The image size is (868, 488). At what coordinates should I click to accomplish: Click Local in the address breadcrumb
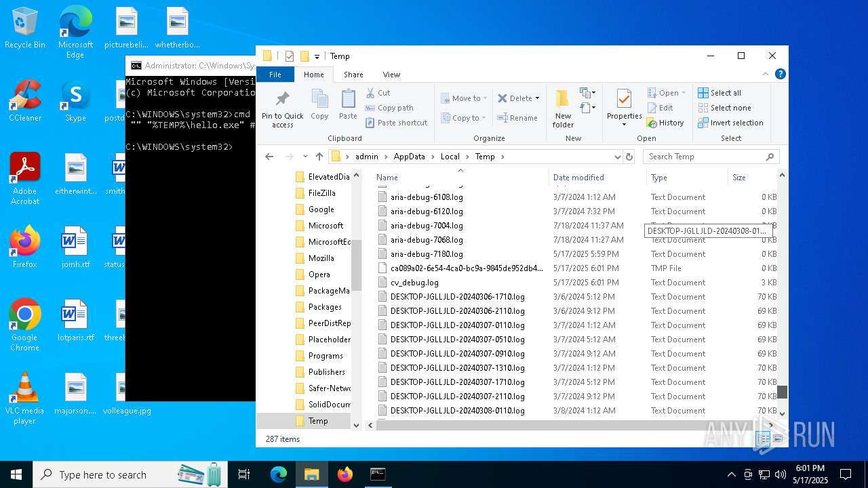click(x=450, y=157)
